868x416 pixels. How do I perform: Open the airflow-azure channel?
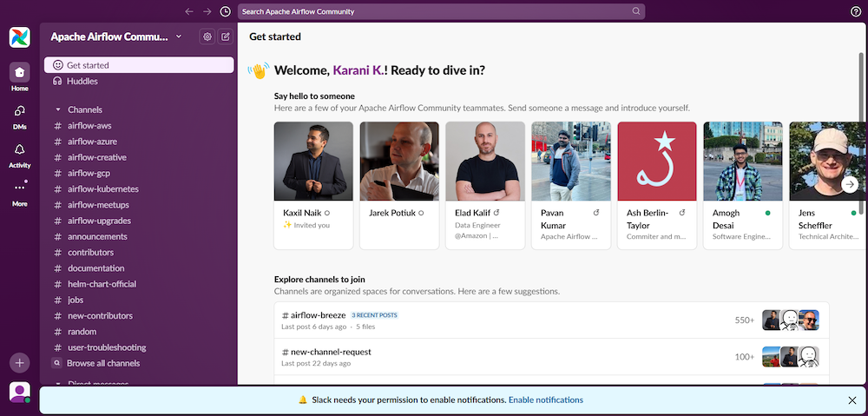click(139, 142)
